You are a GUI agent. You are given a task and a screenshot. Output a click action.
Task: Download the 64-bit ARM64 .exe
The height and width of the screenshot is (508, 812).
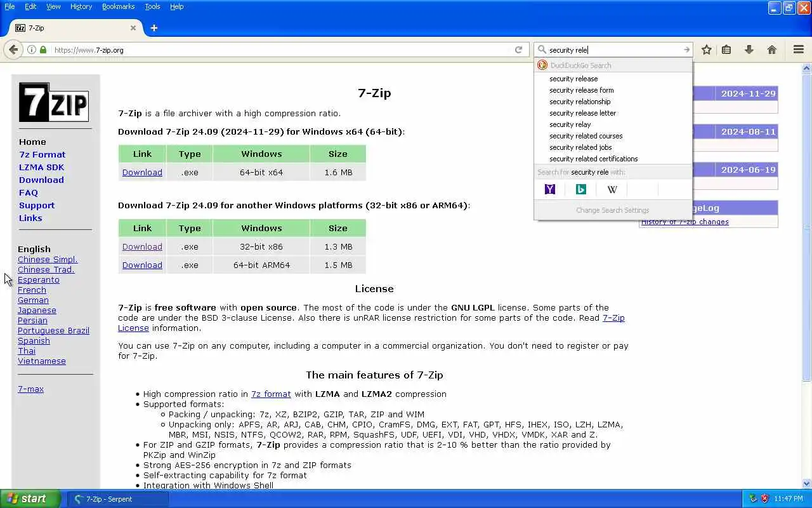click(142, 265)
